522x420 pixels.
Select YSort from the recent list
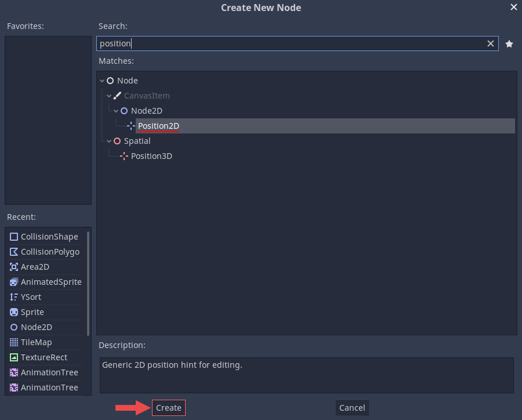coord(46,297)
